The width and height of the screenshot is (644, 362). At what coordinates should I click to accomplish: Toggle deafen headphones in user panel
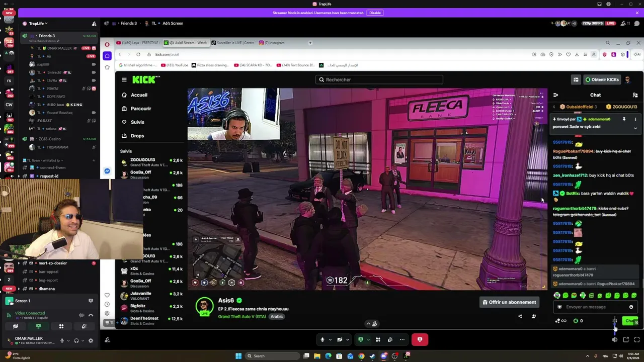(x=76, y=340)
